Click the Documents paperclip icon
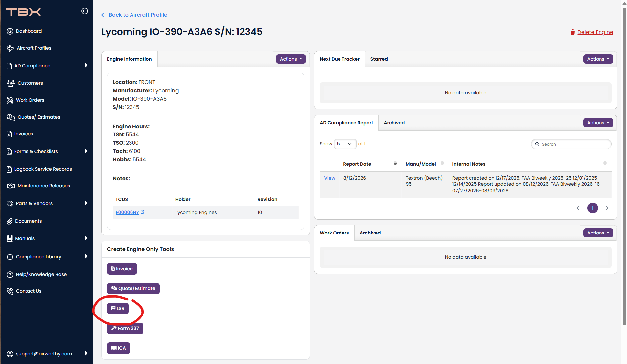This screenshot has width=627, height=364. pyautogui.click(x=10, y=221)
